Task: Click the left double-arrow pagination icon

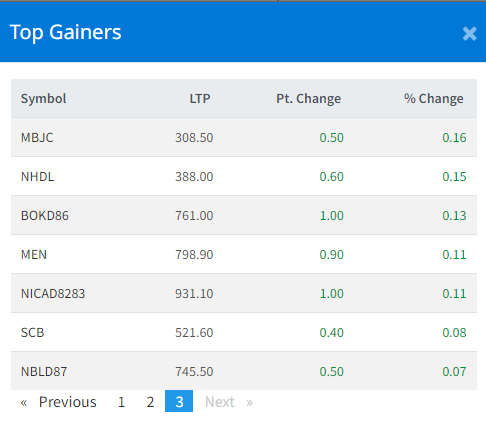Action: coord(24,402)
